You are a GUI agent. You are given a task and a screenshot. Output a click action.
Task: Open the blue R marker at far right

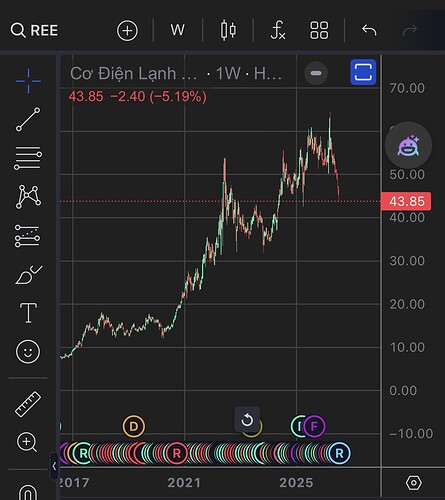pos(339,453)
